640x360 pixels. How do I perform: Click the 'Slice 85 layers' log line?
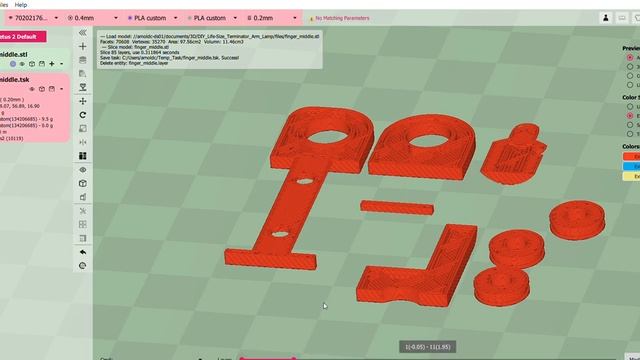(140, 52)
